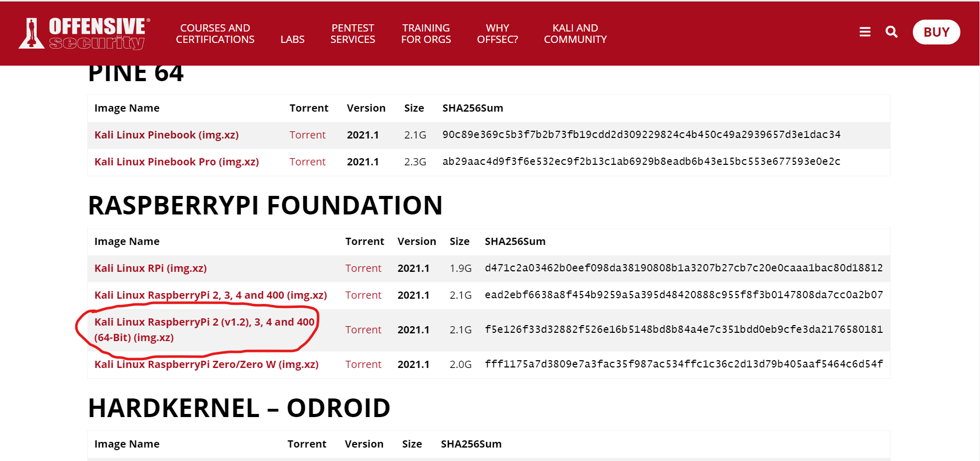Select checksum starting with f5e126f3
The image size is (980, 461).
click(684, 329)
